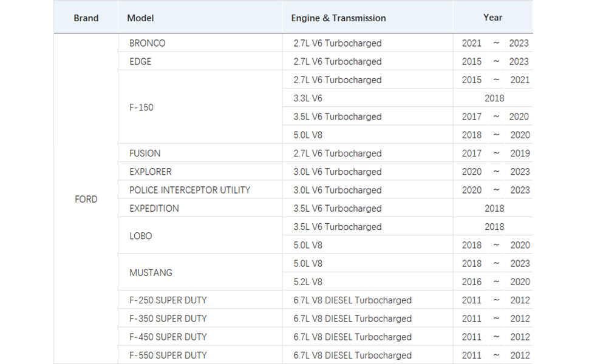The height and width of the screenshot is (364, 589).
Task: Click the Brand column header
Action: click(x=86, y=18)
